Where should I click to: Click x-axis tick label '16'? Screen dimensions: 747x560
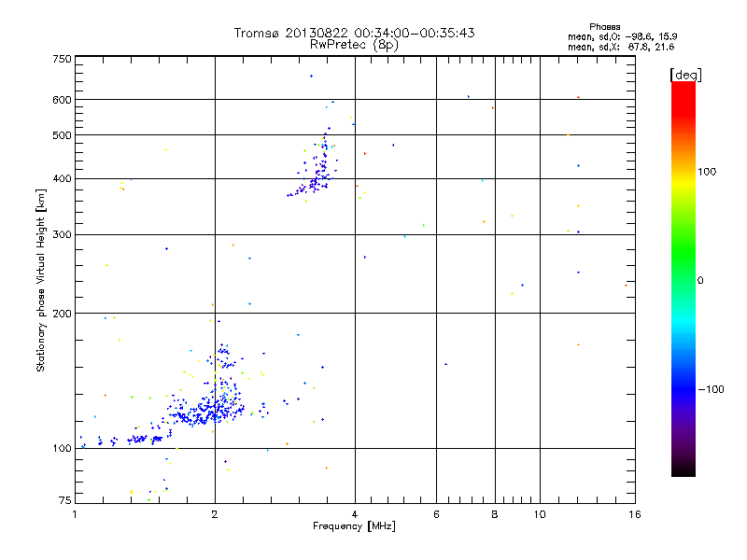(635, 514)
